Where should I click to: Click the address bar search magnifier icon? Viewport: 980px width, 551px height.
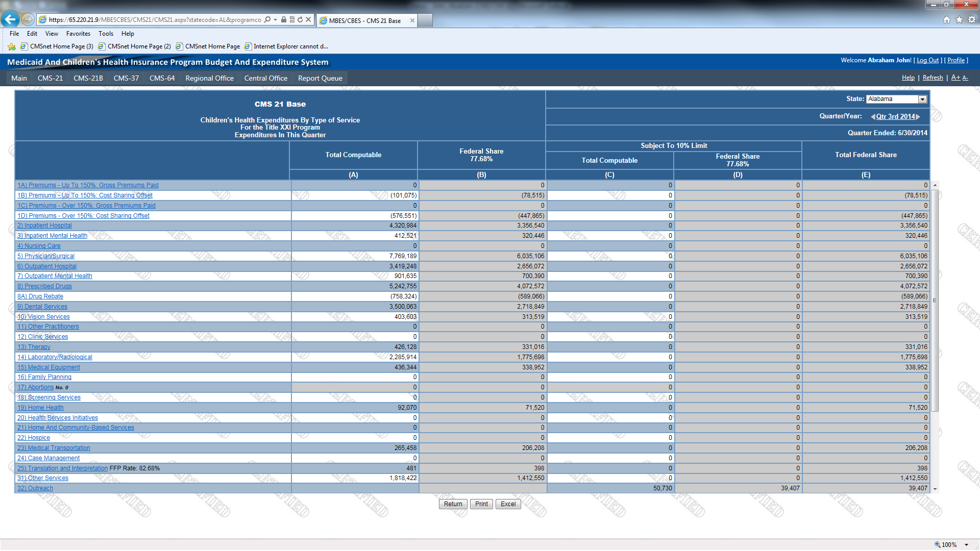(267, 20)
